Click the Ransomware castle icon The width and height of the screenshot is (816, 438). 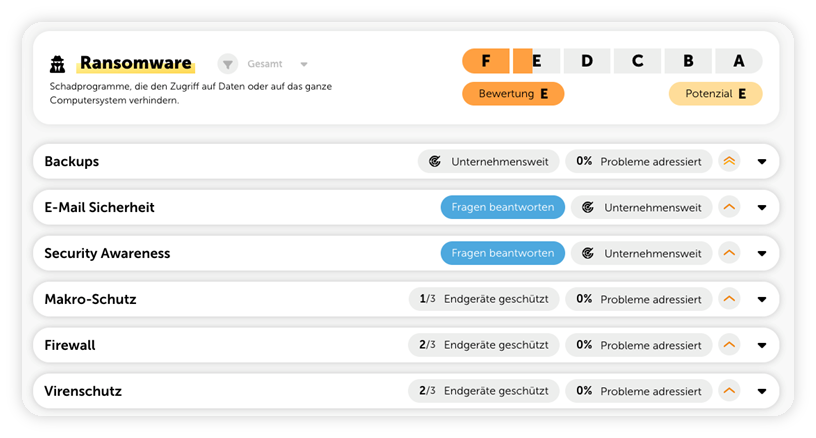58,64
